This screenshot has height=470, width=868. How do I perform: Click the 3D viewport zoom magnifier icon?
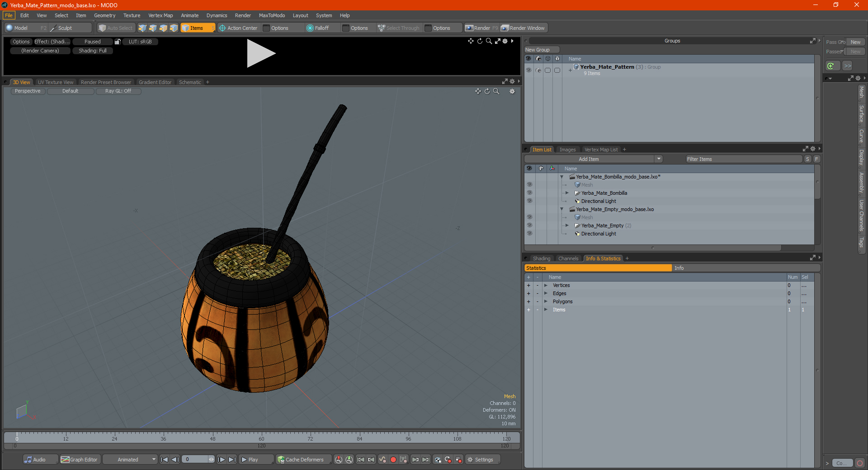click(496, 91)
